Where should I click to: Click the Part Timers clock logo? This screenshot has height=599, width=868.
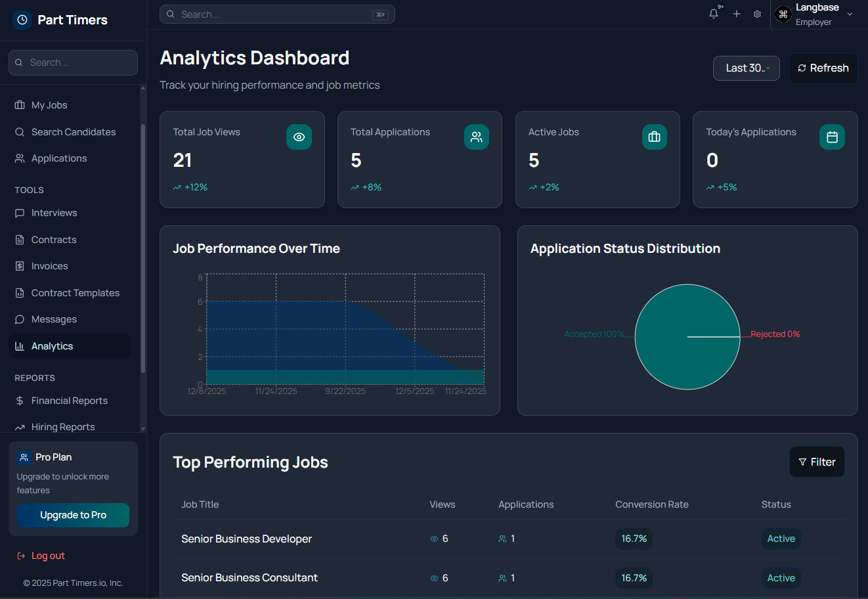click(22, 20)
